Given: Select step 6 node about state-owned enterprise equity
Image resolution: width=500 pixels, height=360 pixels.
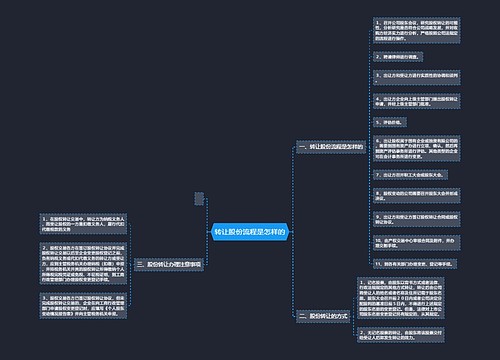Looking at the screenshot, I should click(417, 148).
